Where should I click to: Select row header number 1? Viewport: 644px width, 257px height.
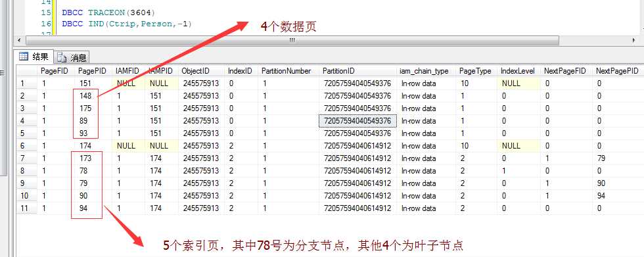point(27,83)
